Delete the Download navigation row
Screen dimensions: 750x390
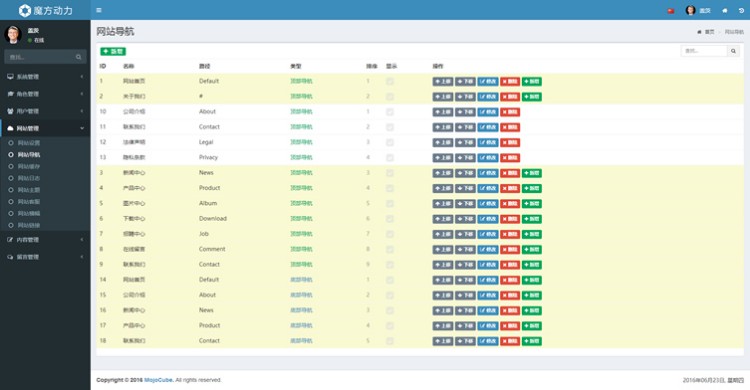coord(510,219)
